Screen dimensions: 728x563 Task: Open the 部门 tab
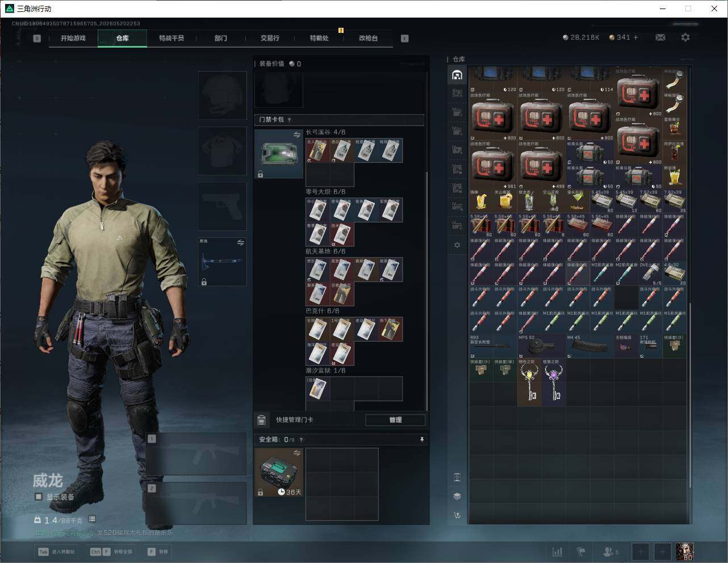tap(221, 38)
